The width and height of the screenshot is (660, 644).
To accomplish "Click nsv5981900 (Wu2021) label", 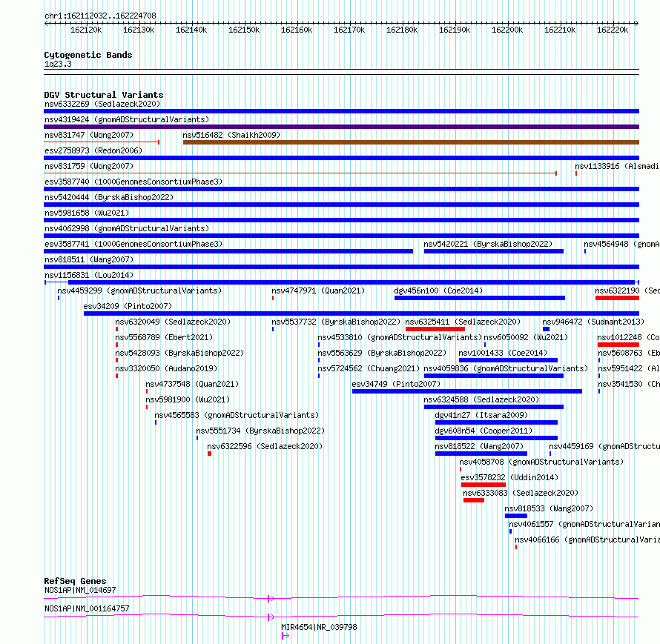I will point(188,399).
